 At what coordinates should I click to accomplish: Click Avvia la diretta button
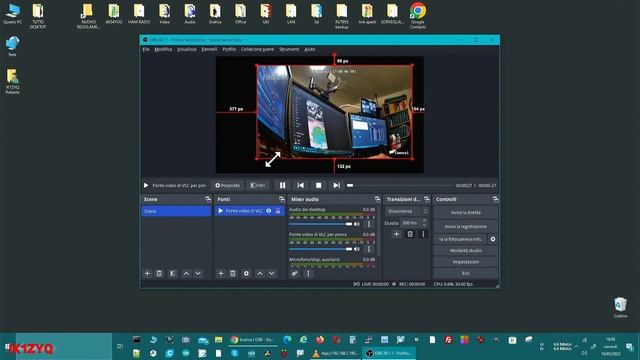click(x=466, y=213)
